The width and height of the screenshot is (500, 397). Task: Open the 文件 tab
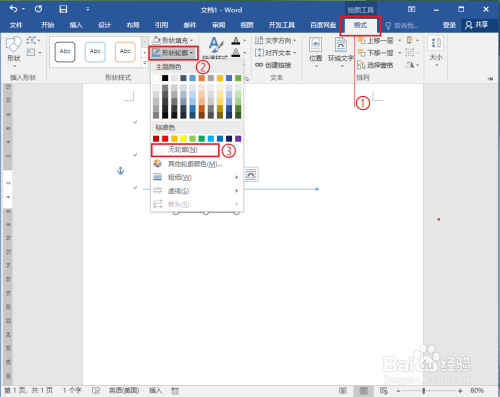16,25
